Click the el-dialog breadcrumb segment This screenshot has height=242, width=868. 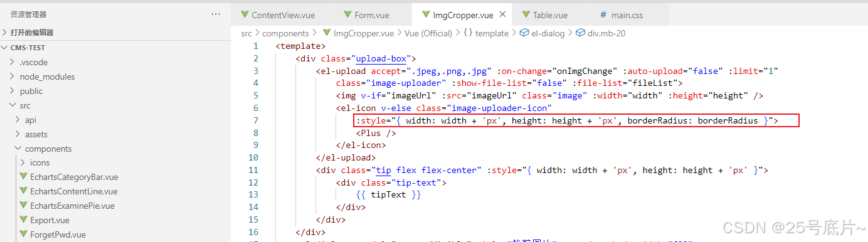tap(548, 33)
